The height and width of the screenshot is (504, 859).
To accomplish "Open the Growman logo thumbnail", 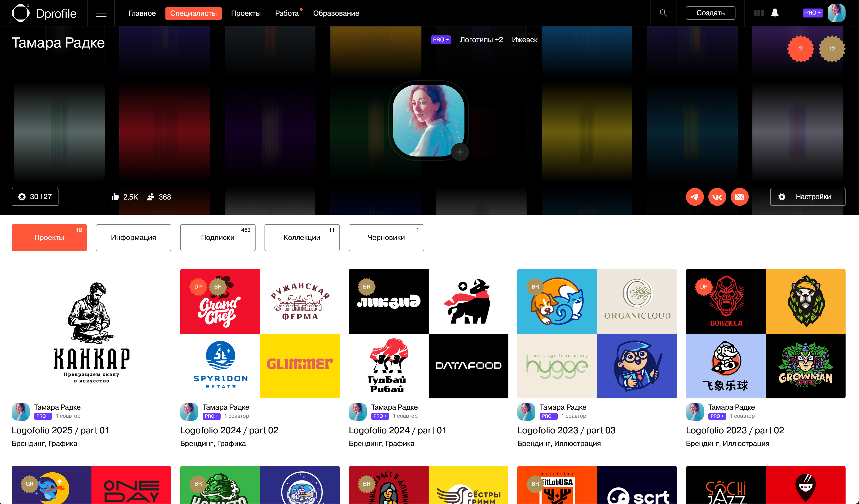I will (x=805, y=366).
